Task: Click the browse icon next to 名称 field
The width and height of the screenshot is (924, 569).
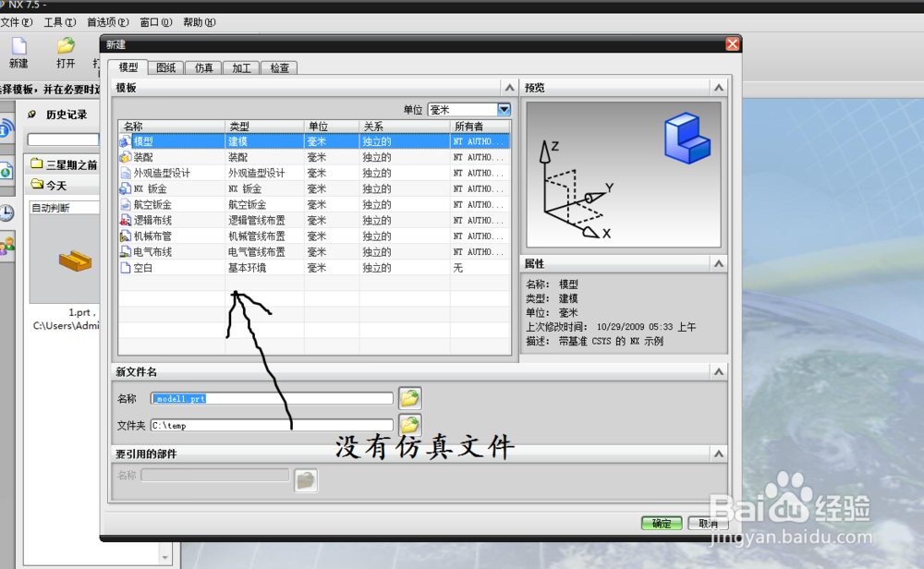Action: click(409, 398)
